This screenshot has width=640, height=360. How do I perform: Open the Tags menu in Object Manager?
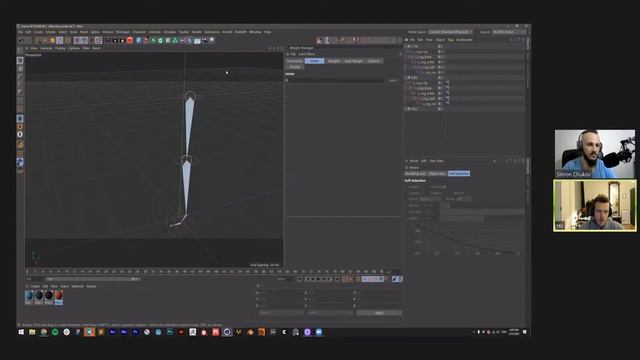(451, 40)
